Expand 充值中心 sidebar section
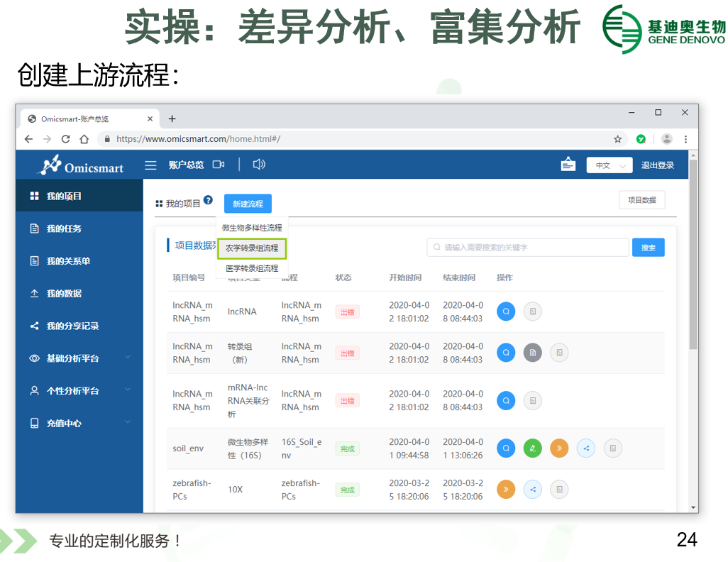The image size is (728, 562). click(x=79, y=423)
